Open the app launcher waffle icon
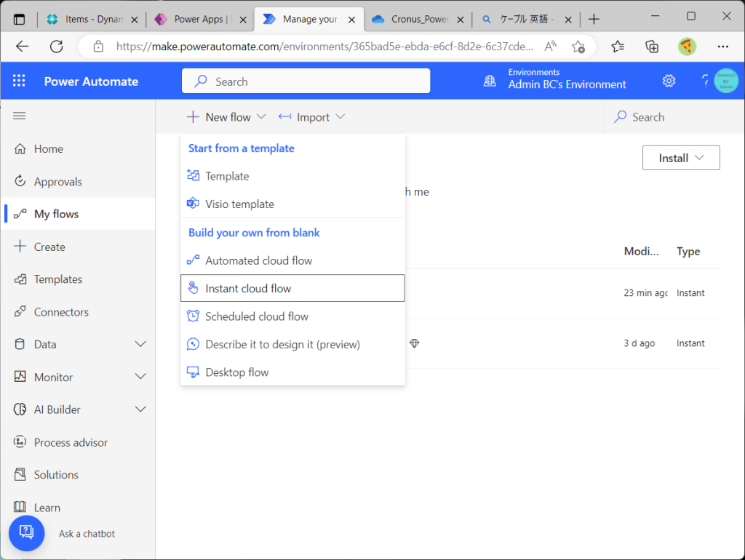 coord(19,81)
